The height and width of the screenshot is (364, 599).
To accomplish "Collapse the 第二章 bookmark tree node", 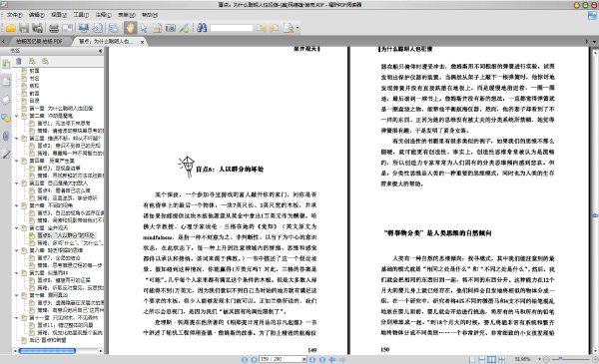I will [x=17, y=116].
